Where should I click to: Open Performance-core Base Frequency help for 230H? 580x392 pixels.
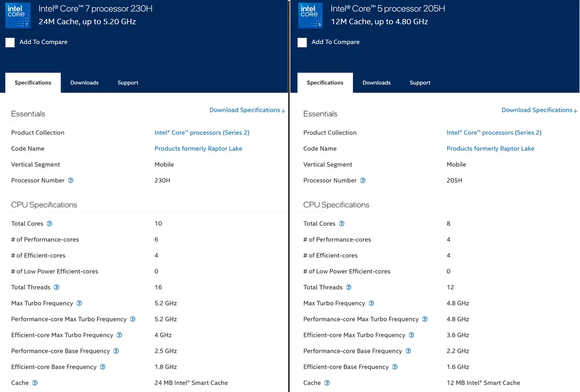point(116,351)
